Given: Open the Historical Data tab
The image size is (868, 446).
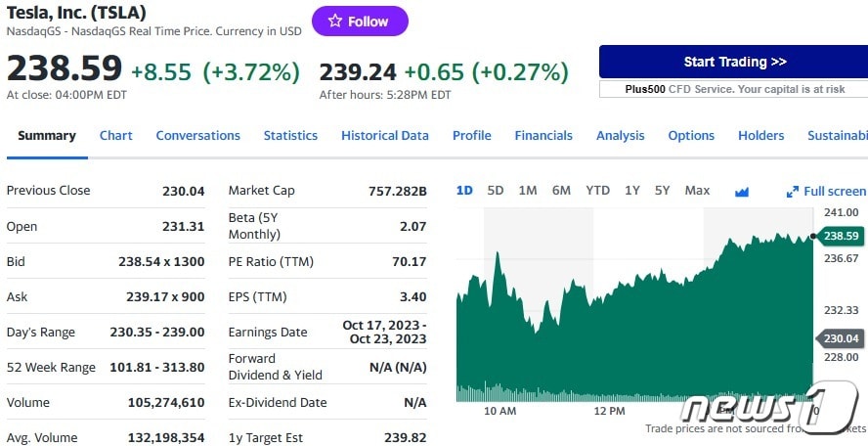Looking at the screenshot, I should (385, 136).
